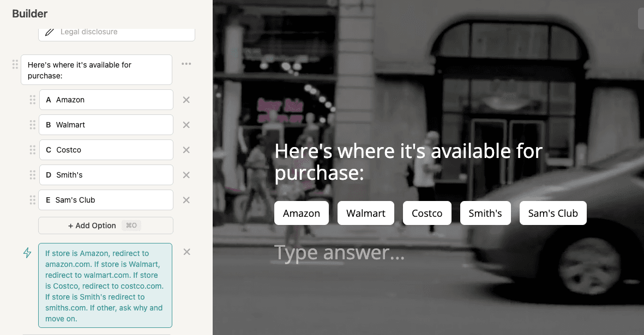Pick Walmart in the preview answers
The width and height of the screenshot is (644, 335).
[x=365, y=213]
